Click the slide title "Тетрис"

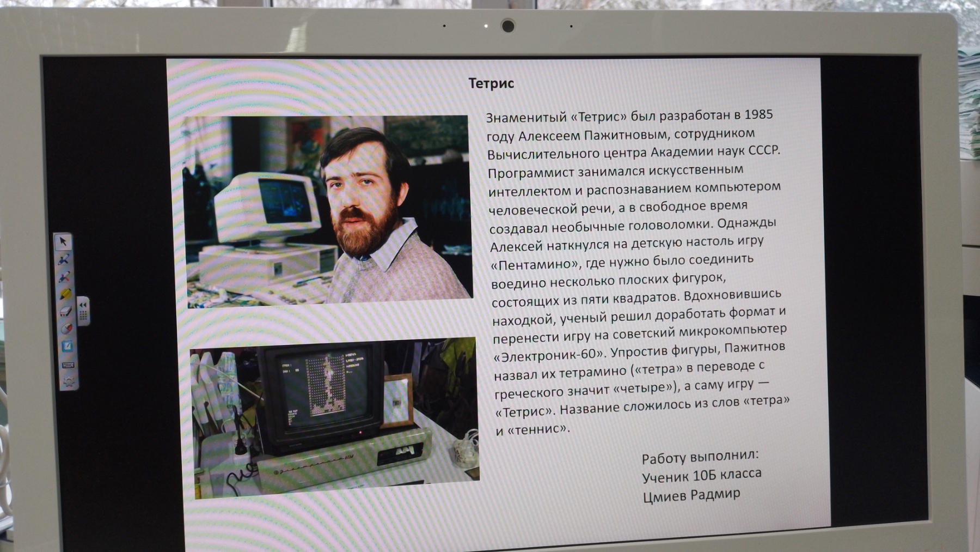(x=491, y=84)
